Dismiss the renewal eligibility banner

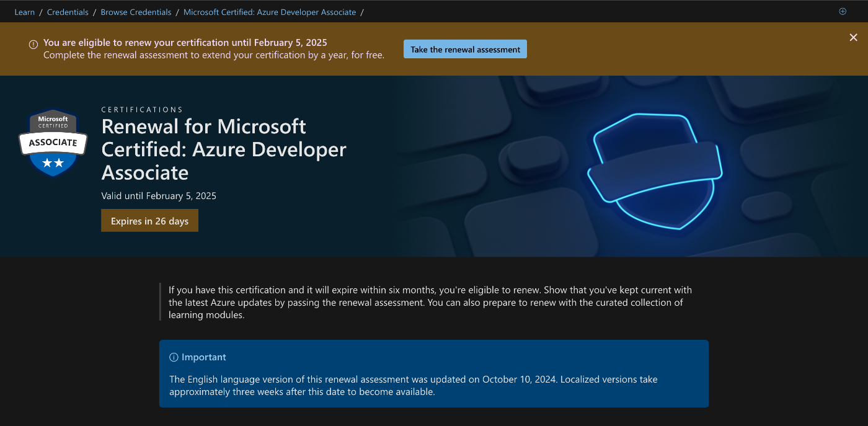(853, 38)
